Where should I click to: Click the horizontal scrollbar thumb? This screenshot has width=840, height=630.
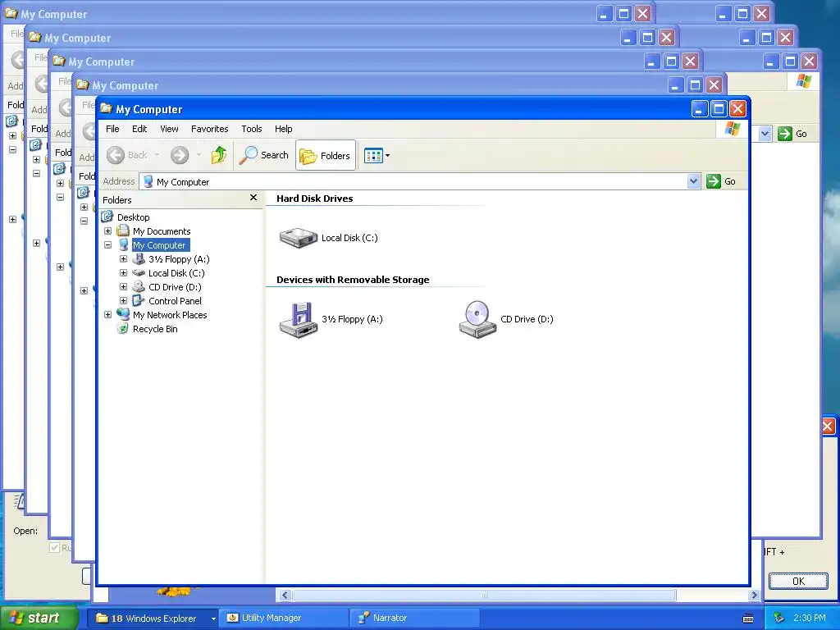(484, 596)
